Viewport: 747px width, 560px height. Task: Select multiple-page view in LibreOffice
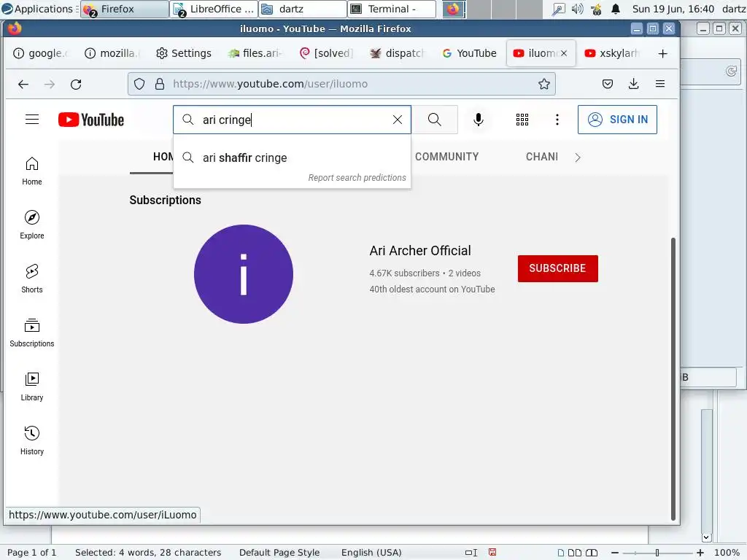pos(575,553)
